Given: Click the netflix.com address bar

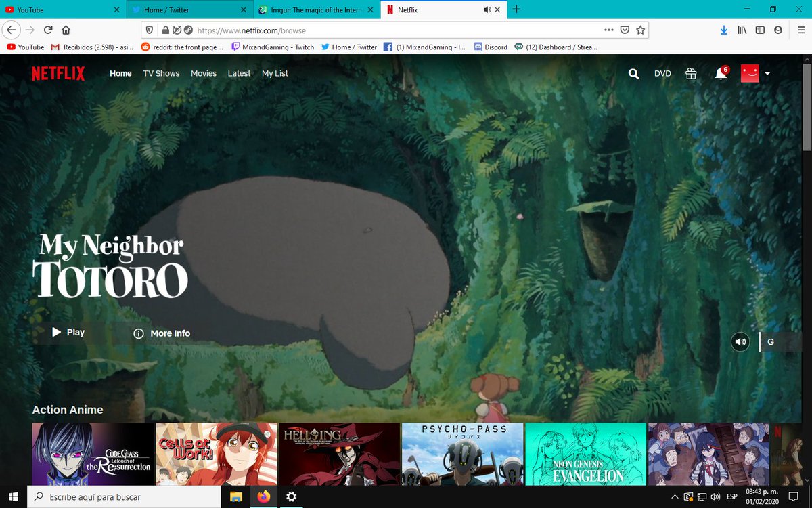Looking at the screenshot, I should pyautogui.click(x=396, y=30).
